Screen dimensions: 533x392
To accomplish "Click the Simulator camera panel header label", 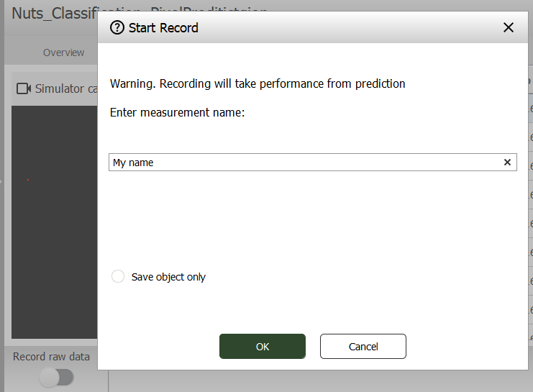I will pos(66,88).
